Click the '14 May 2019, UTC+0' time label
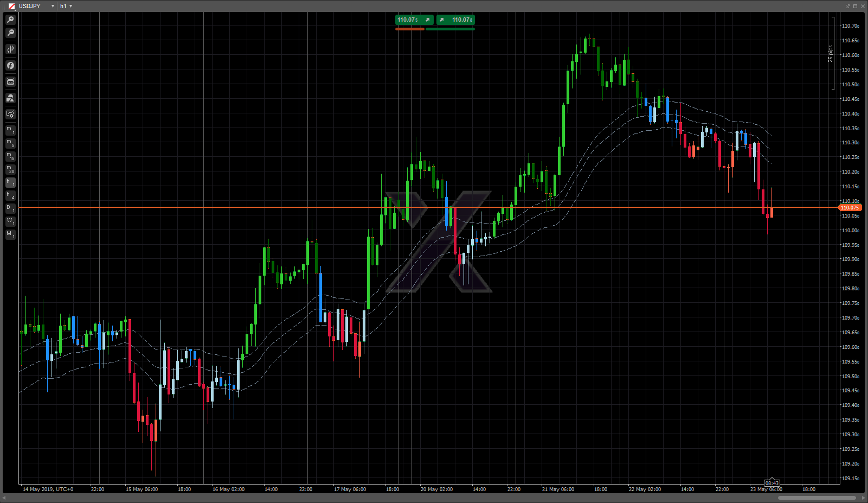This screenshot has height=503, width=868. (48, 489)
